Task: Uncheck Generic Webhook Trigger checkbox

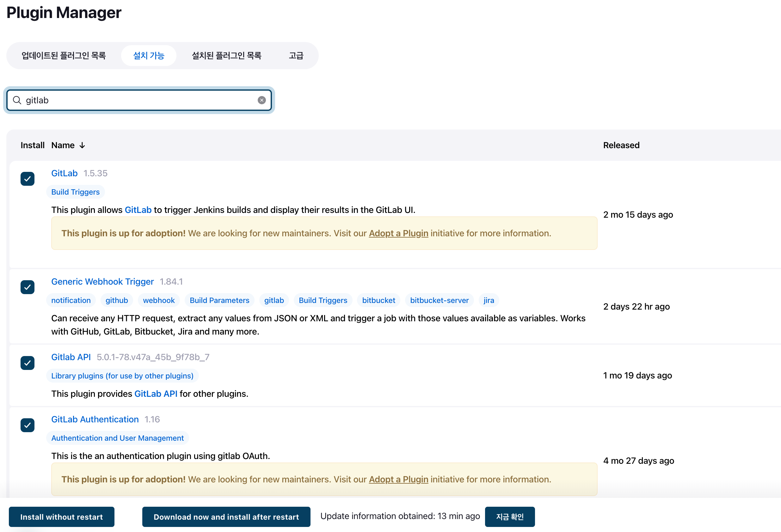Action: [28, 287]
